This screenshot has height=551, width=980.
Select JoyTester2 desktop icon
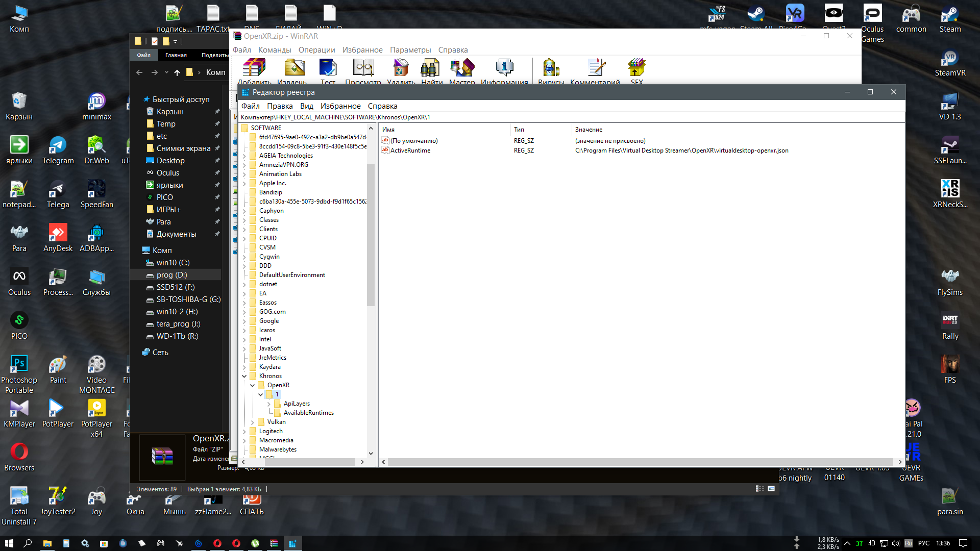[58, 502]
